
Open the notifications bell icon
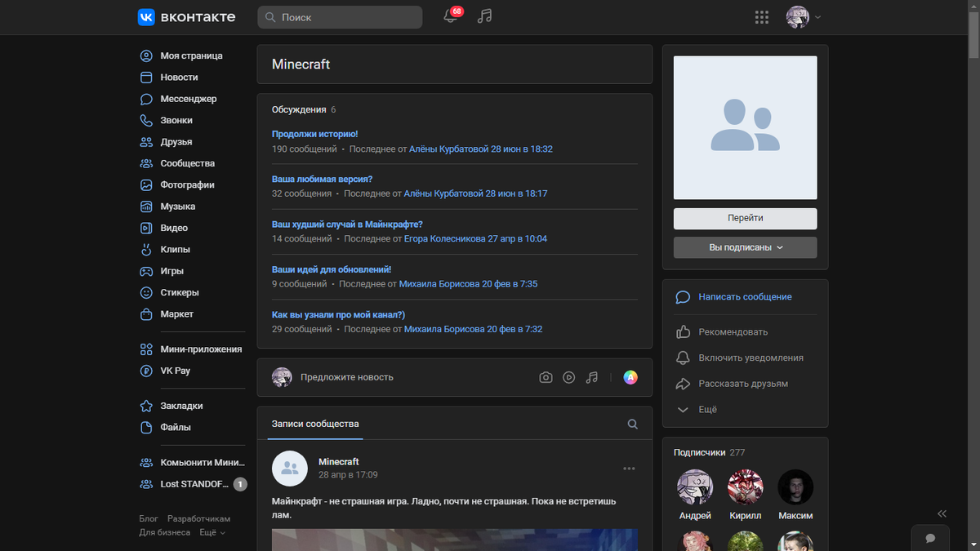coord(450,16)
